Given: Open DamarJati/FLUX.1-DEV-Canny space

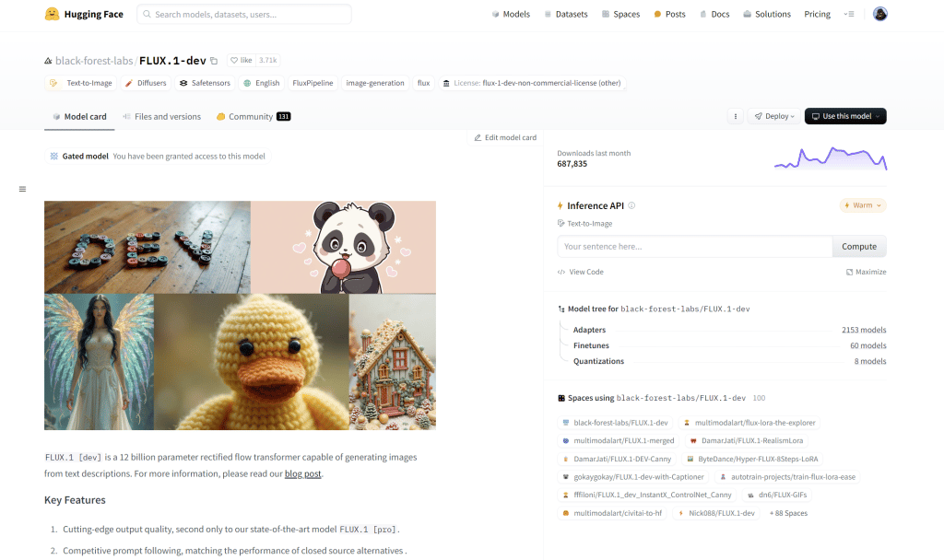Looking at the screenshot, I should coord(617,459).
